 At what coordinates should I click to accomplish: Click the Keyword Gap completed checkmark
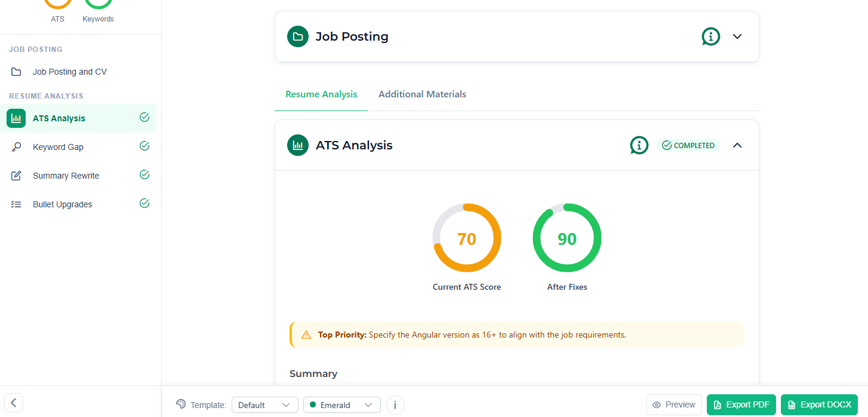tap(144, 146)
